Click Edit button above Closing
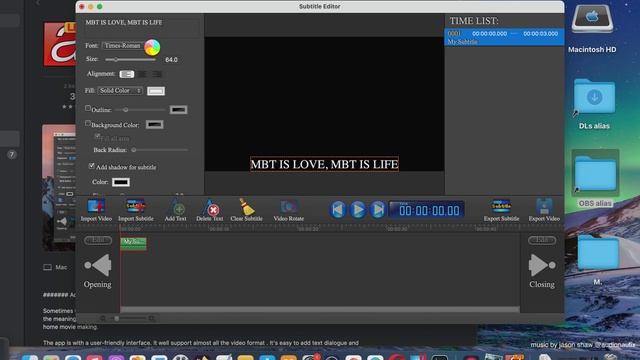640x360 pixels. [x=542, y=240]
